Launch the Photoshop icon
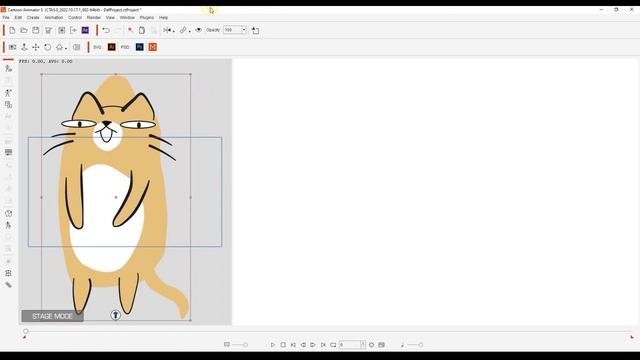Screen dimensions: 640x360 click(140, 47)
